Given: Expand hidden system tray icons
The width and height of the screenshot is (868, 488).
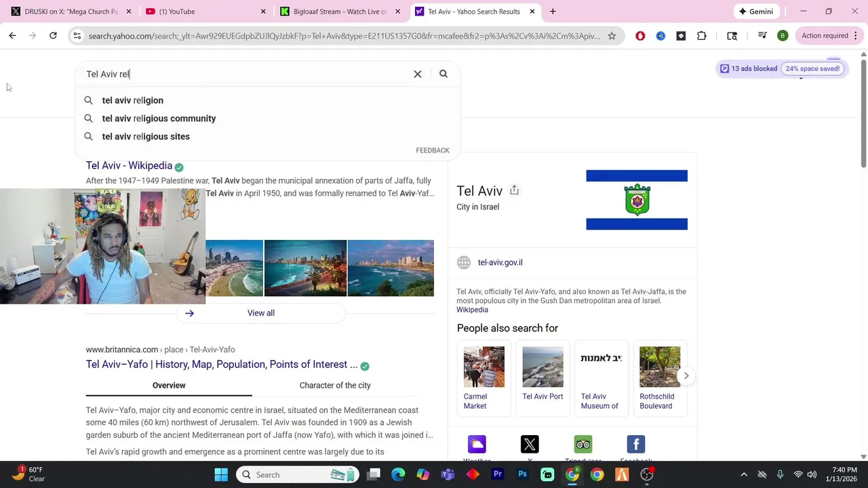Looking at the screenshot, I should (744, 474).
